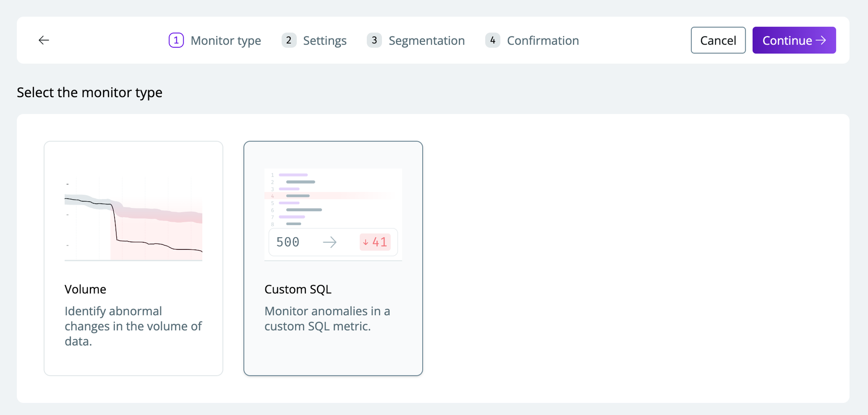Viewport: 868px width, 415px height.
Task: Click the step 3 number badge
Action: point(374,40)
